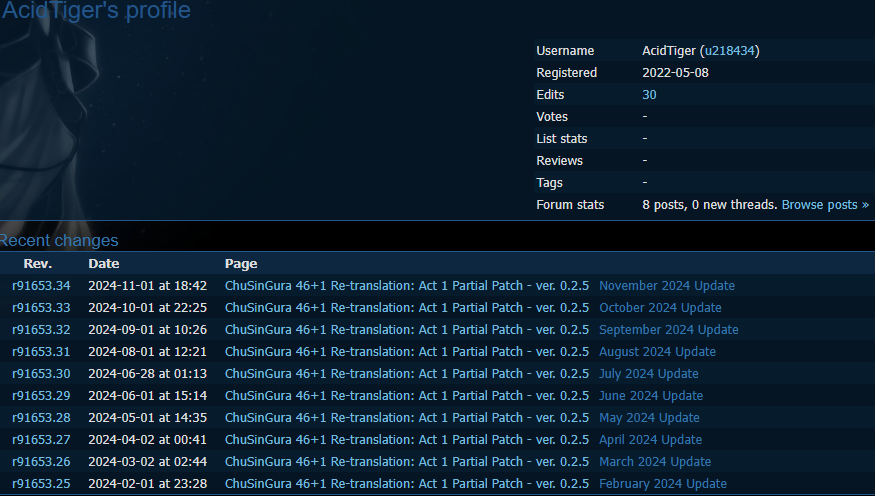Open ChuSinGura patch page in 2024-11-01 row

(x=407, y=286)
